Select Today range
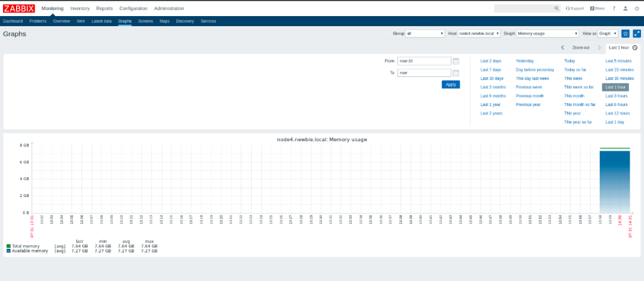644x281 pixels. pyautogui.click(x=569, y=61)
